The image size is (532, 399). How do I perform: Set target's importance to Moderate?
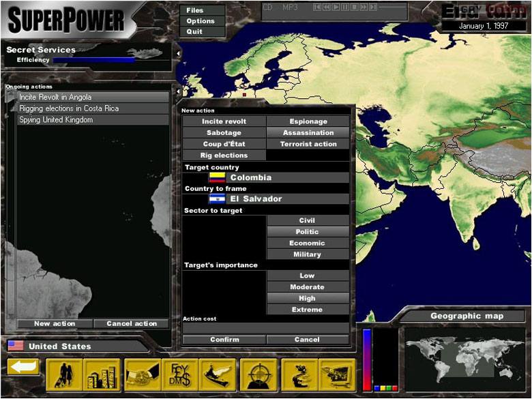(x=308, y=287)
